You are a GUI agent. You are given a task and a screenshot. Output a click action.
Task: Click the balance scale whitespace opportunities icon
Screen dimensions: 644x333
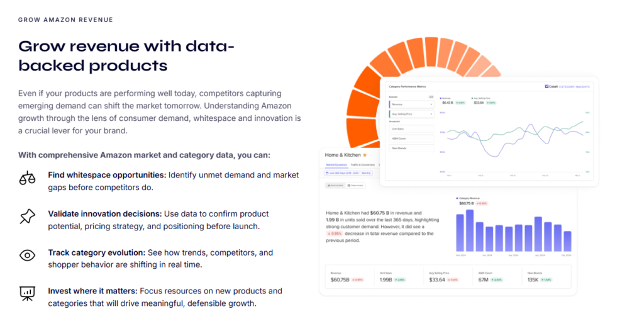point(28,178)
